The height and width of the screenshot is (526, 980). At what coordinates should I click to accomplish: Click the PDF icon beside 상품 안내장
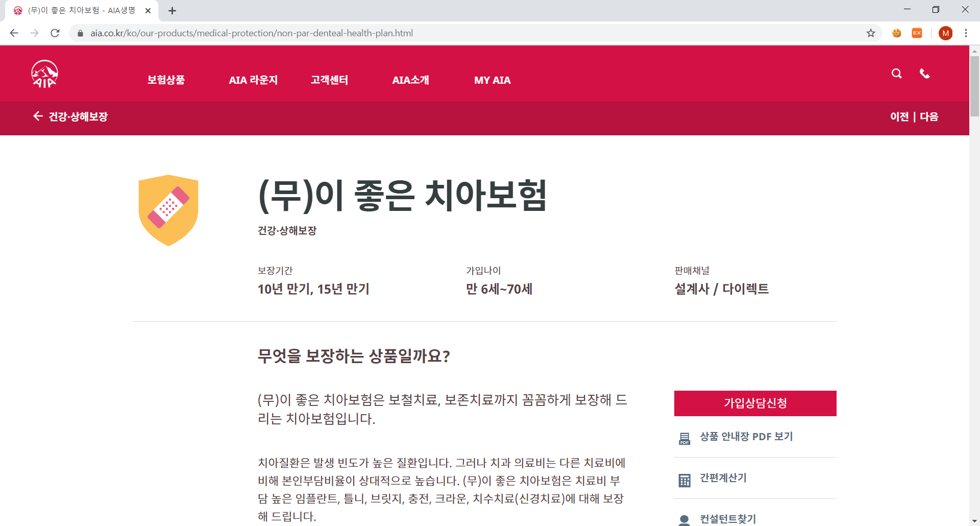click(684, 438)
